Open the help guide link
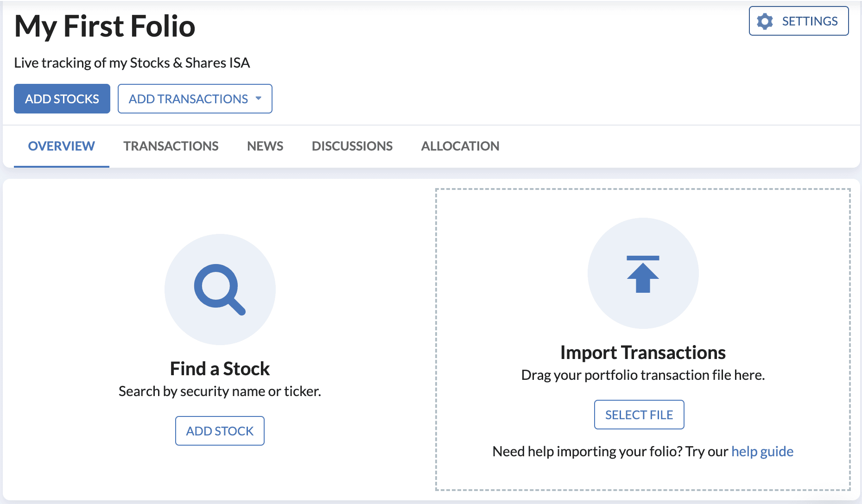Viewport: 862px width, 504px height. coord(762,451)
